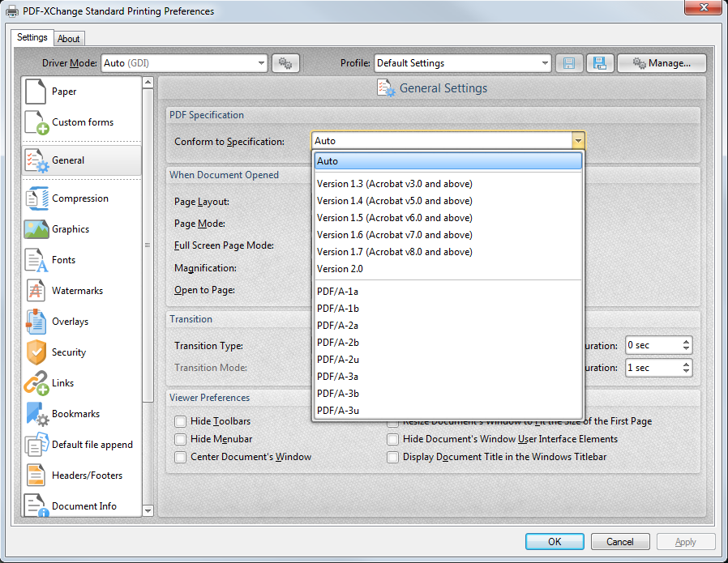Image resolution: width=728 pixels, height=563 pixels.
Task: Click the Apply button
Action: click(686, 542)
